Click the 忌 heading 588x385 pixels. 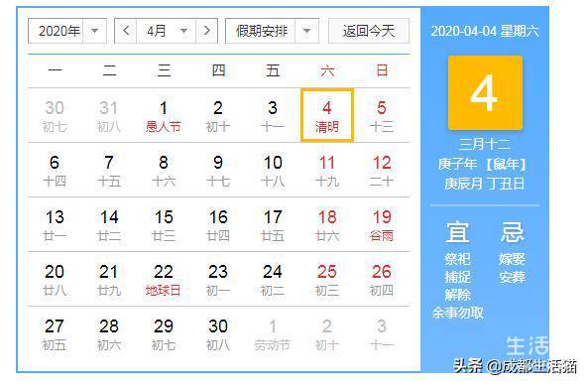tap(512, 232)
